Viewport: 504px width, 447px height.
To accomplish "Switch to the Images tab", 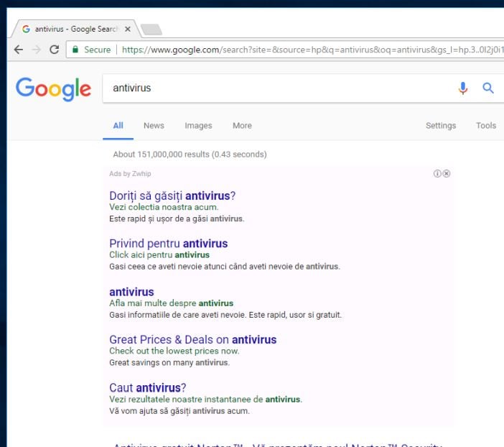I will point(198,126).
